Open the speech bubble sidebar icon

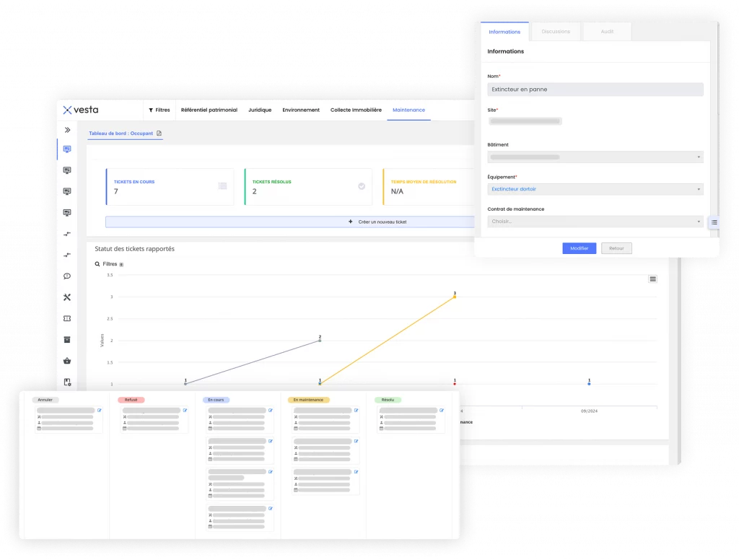pos(67,276)
